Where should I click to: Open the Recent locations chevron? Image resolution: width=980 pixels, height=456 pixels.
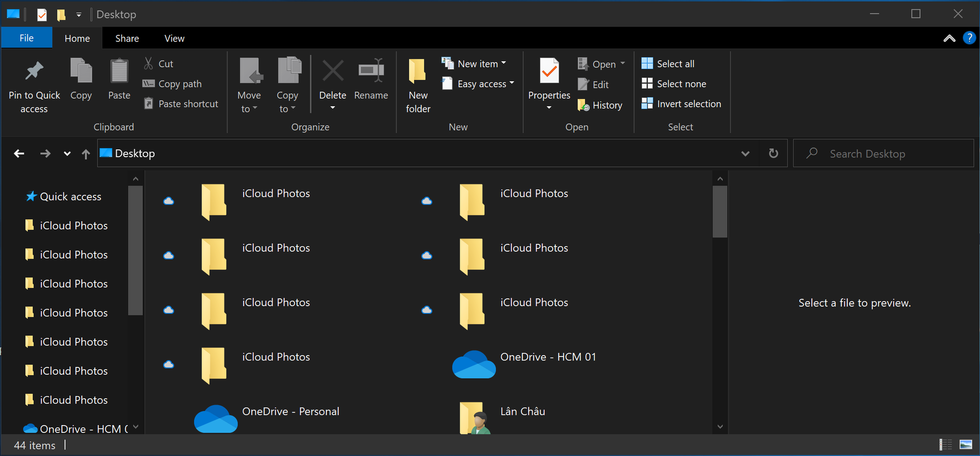pyautogui.click(x=67, y=154)
